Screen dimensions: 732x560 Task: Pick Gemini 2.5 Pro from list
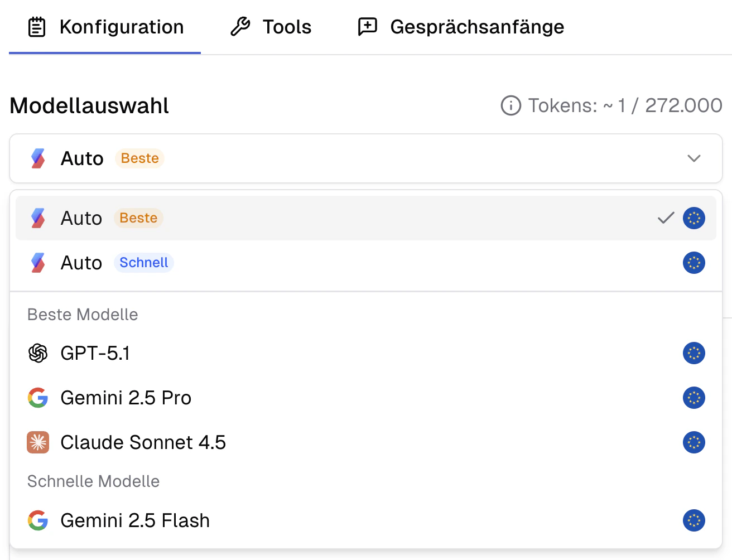click(x=366, y=398)
